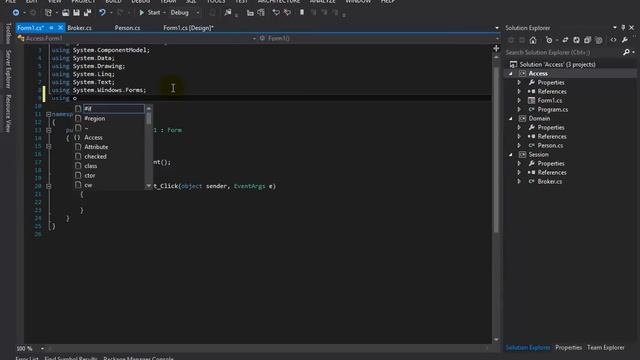Viewport: 640px width, 360px height.
Task: Click the Solution Explorer Home icon
Action: (533, 40)
